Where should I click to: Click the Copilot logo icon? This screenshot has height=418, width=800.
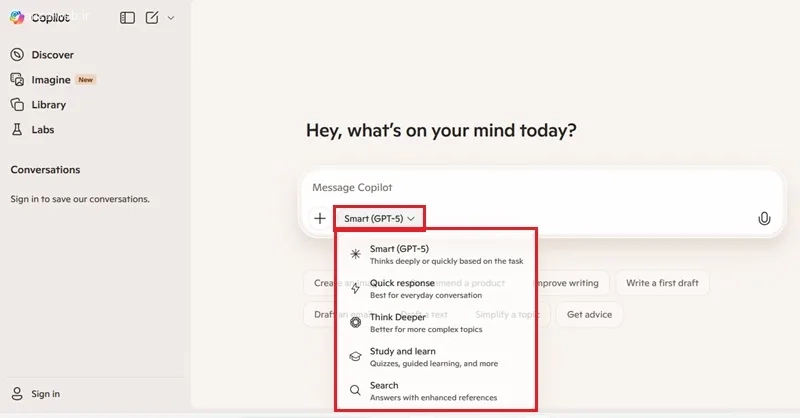pyautogui.click(x=17, y=17)
